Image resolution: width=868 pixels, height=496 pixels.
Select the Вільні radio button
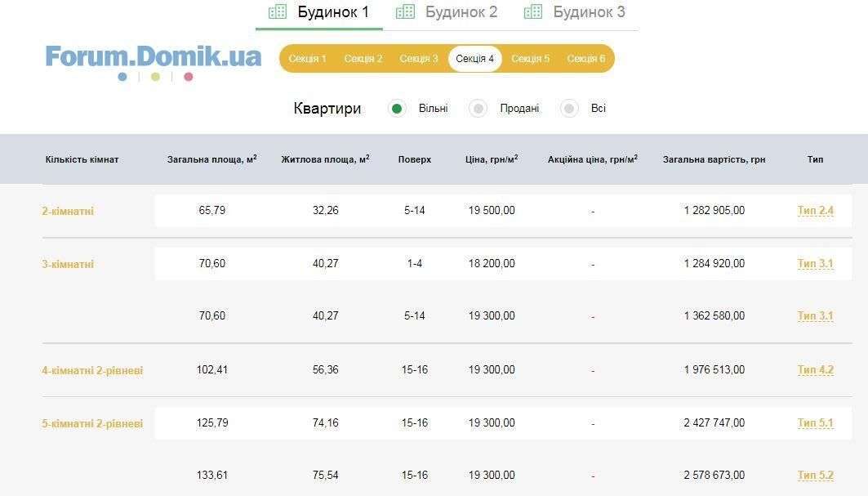tap(398, 109)
